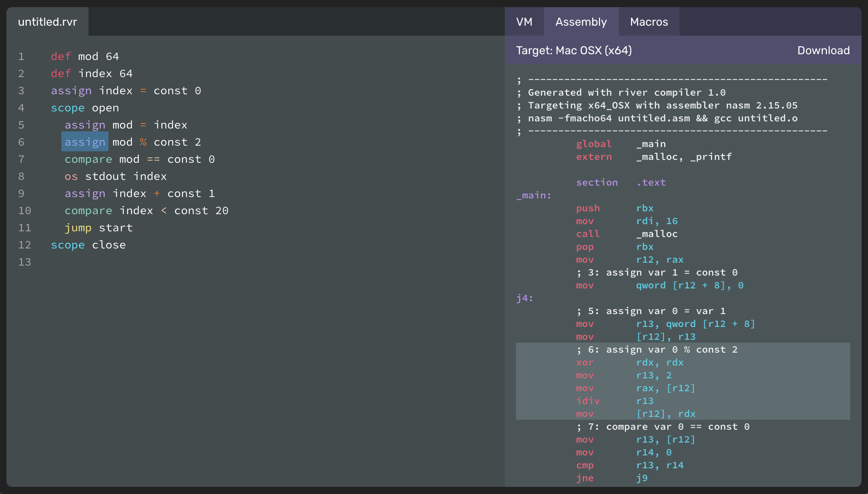The width and height of the screenshot is (868, 494).
Task: Select the Assembly panel view
Action: (581, 21)
